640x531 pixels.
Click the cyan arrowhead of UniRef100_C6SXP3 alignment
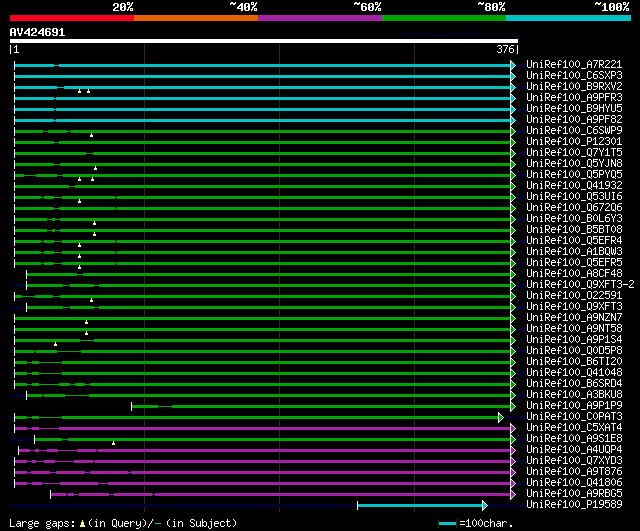(513, 77)
